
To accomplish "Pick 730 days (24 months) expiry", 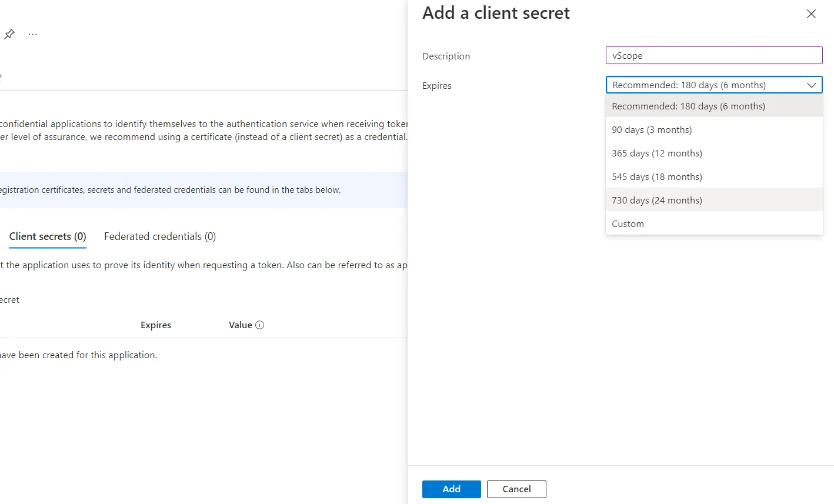I will coord(714,200).
